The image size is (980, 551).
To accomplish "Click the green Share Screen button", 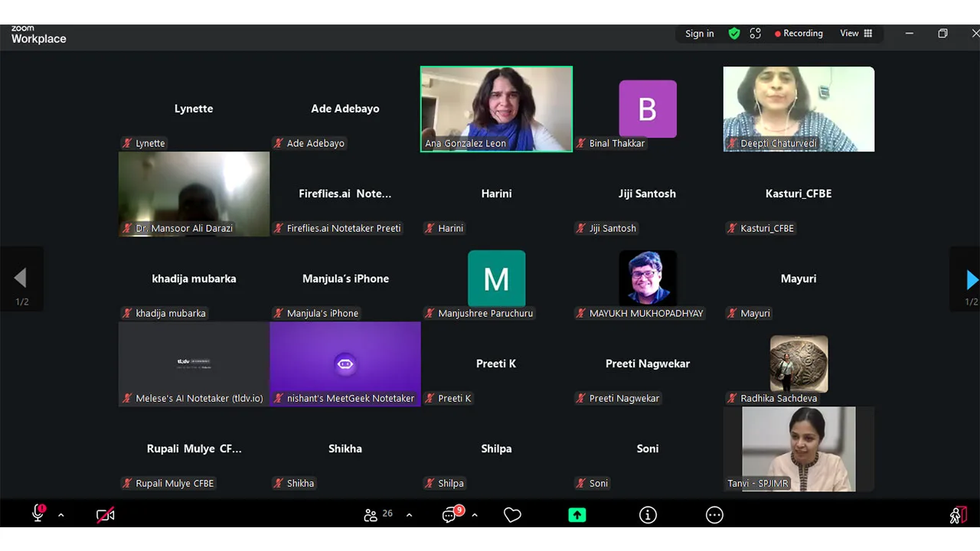I will point(577,515).
